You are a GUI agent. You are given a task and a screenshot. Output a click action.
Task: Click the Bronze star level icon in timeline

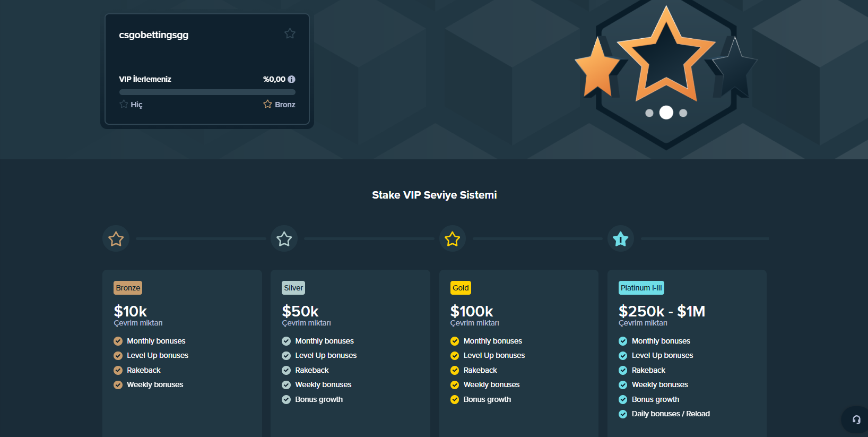[x=116, y=239]
